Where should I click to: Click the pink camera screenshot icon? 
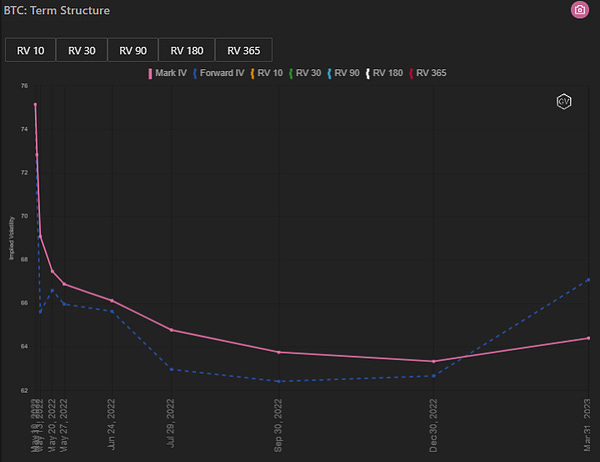[x=580, y=10]
